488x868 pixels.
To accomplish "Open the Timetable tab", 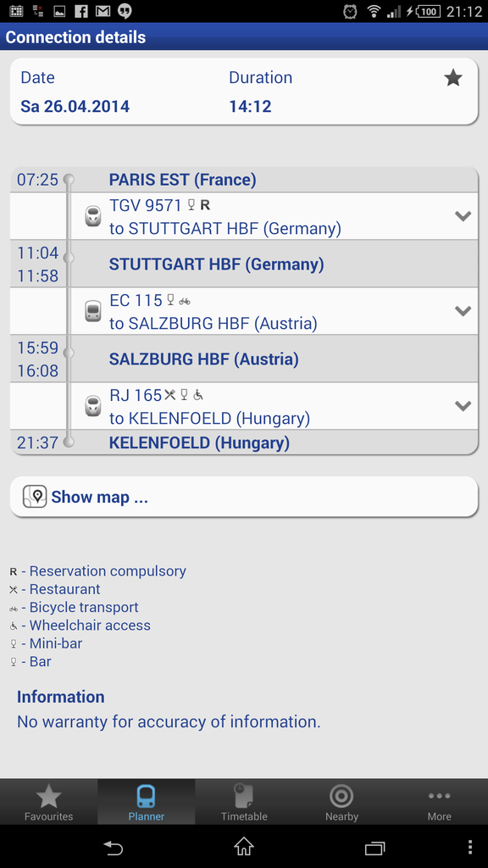I will pyautogui.click(x=244, y=802).
